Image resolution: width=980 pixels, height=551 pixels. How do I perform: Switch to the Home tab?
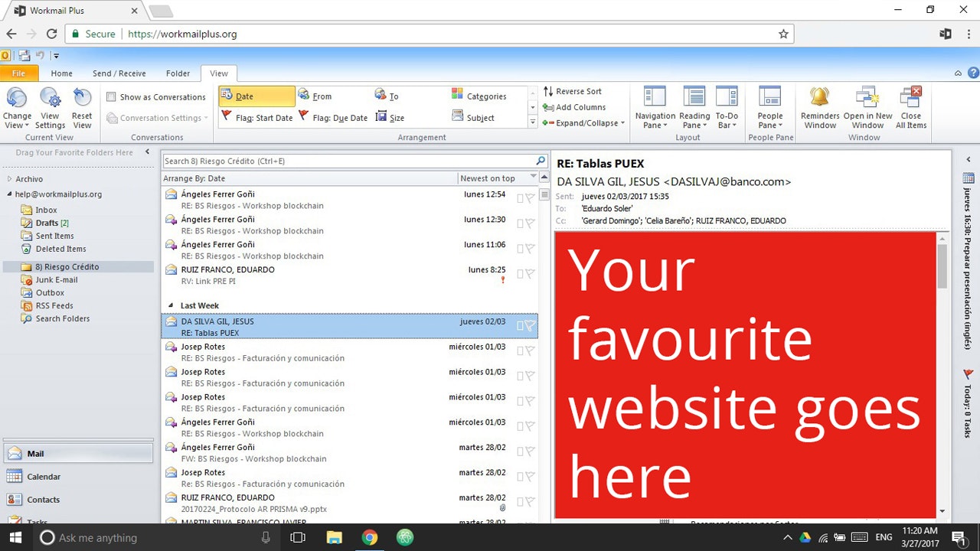[61, 73]
